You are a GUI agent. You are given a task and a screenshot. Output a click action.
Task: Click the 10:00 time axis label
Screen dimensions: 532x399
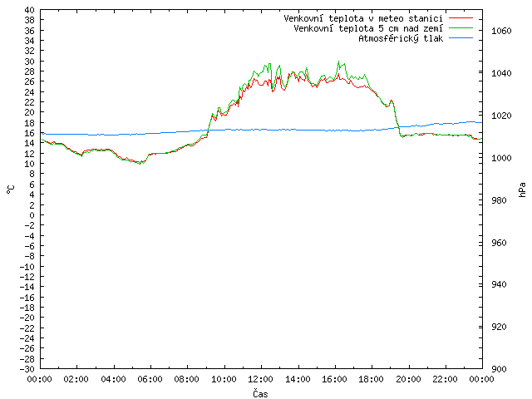(224, 379)
